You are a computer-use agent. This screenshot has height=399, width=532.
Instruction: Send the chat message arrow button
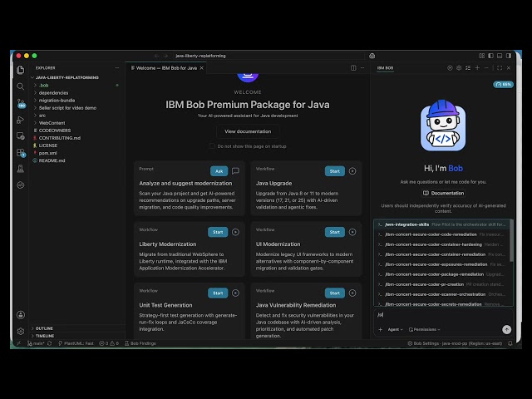(x=506, y=329)
